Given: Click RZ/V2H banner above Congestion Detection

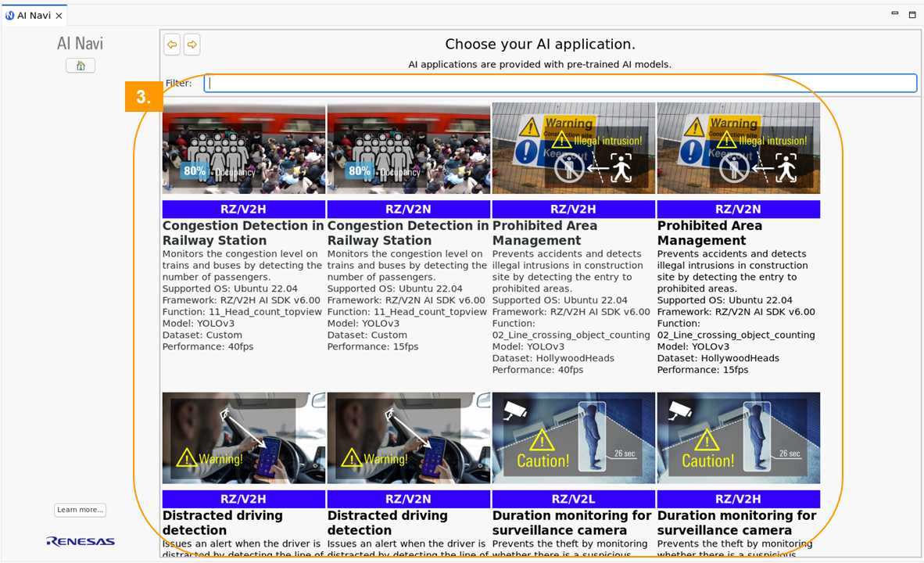Looking at the screenshot, I should [x=243, y=210].
